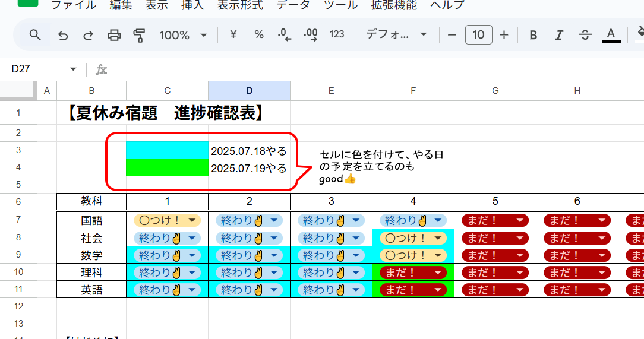Image resolution: width=644 pixels, height=339 pixels.
Task: Open the 編集 menu
Action: click(x=121, y=5)
